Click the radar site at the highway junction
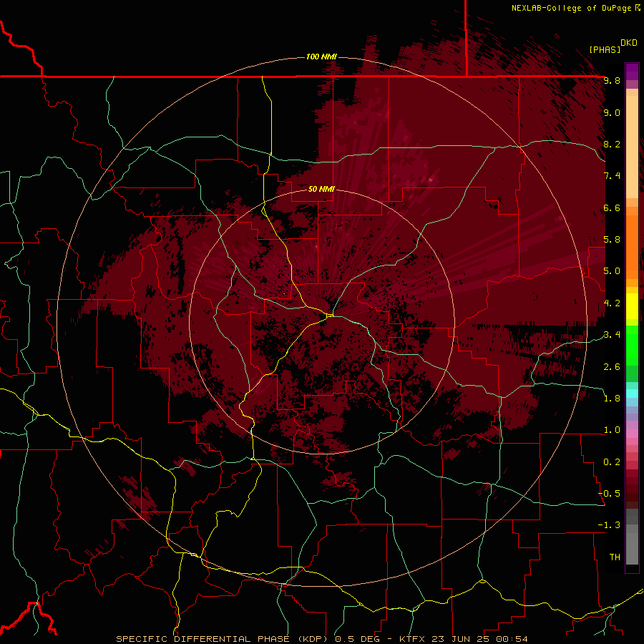Image resolution: width=644 pixels, height=644 pixels. 329,316
